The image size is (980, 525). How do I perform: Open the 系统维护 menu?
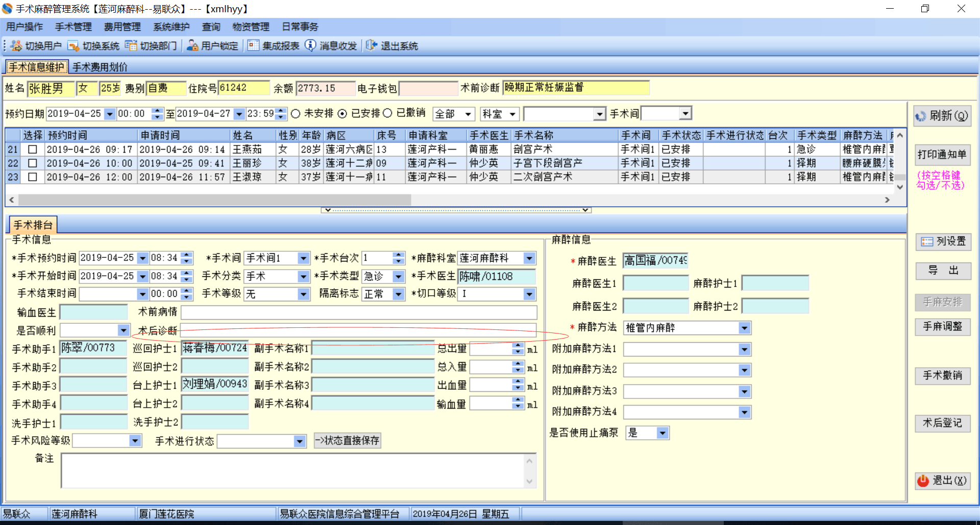coord(171,27)
